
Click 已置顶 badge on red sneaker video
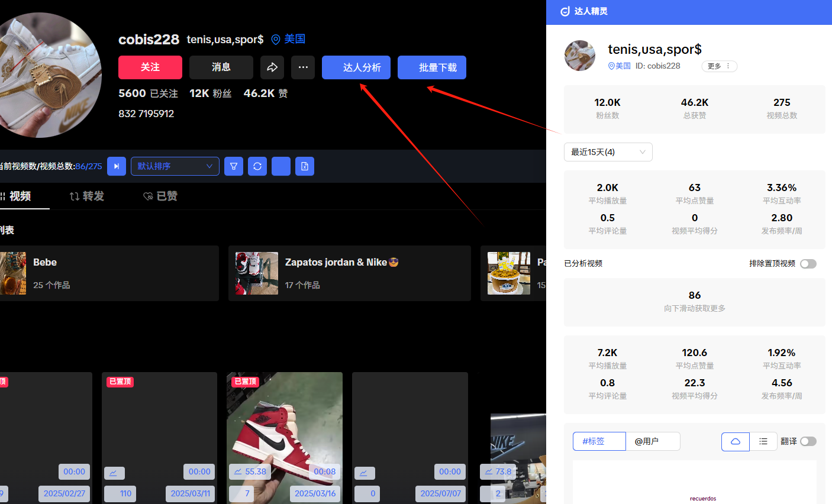246,382
